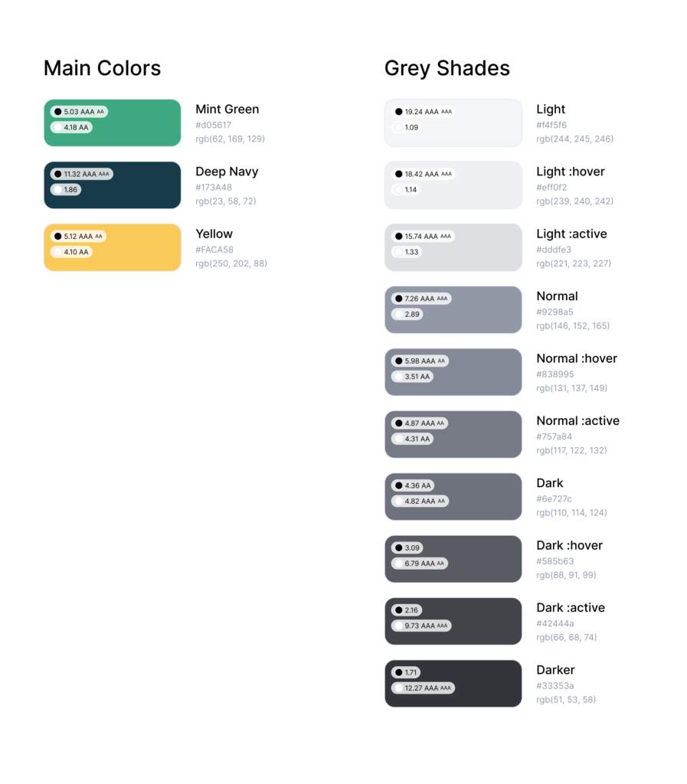Click the Grey Shades heading

[x=447, y=68]
